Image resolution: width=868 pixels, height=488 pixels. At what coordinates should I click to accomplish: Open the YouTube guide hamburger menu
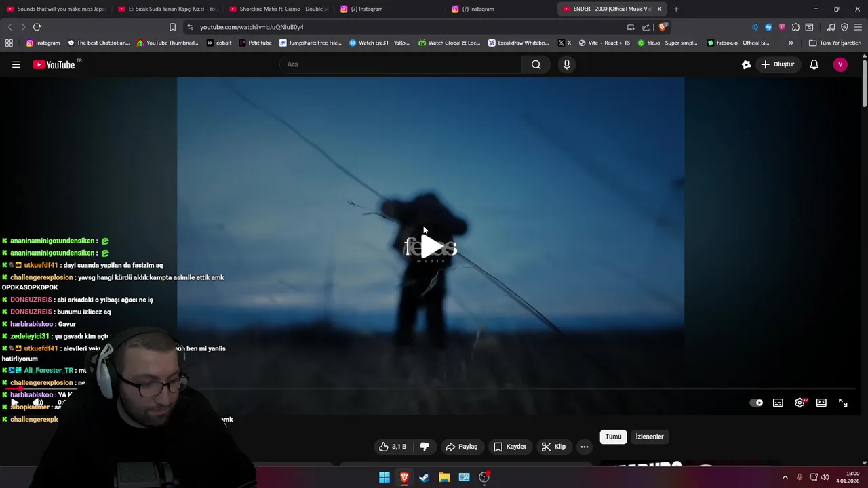tap(16, 64)
